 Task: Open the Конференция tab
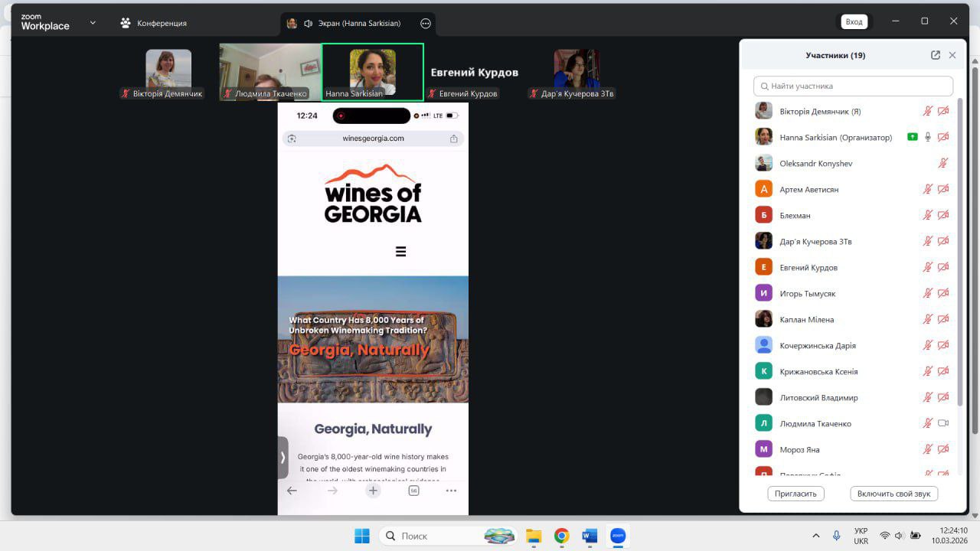coord(153,23)
